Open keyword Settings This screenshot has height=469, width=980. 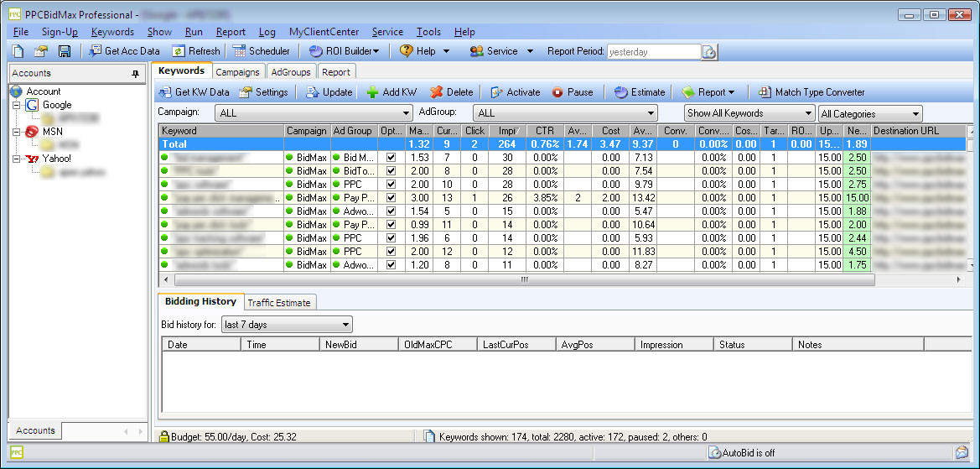tap(264, 92)
